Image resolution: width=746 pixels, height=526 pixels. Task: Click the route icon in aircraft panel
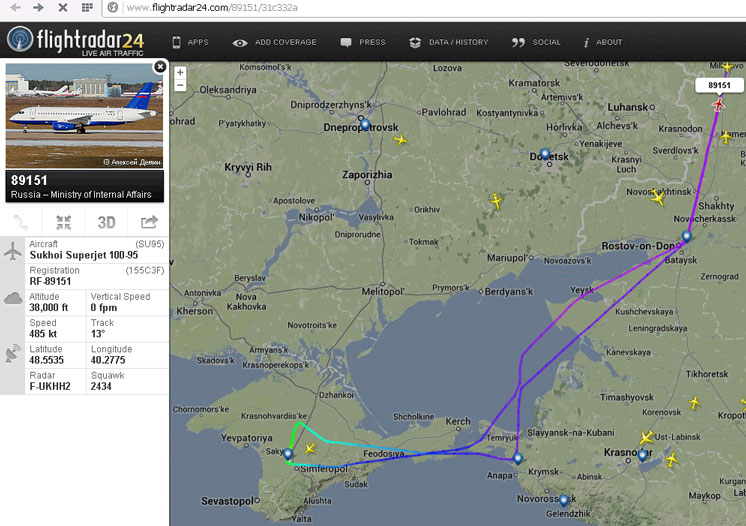[x=20, y=222]
